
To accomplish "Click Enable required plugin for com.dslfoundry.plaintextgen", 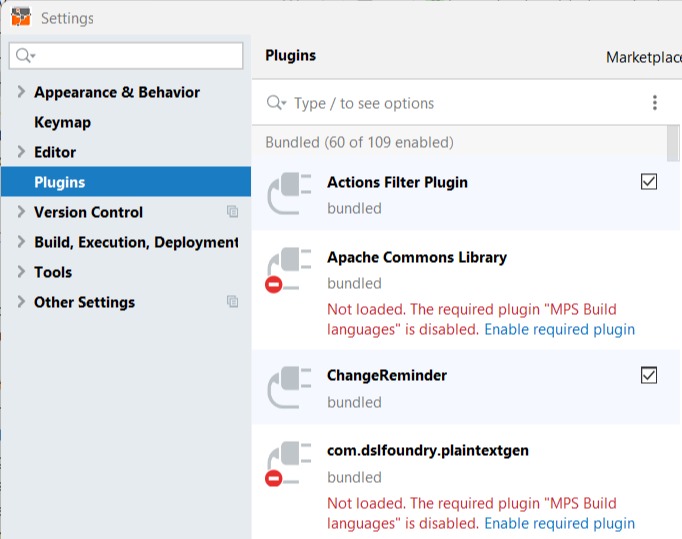I will click(559, 523).
